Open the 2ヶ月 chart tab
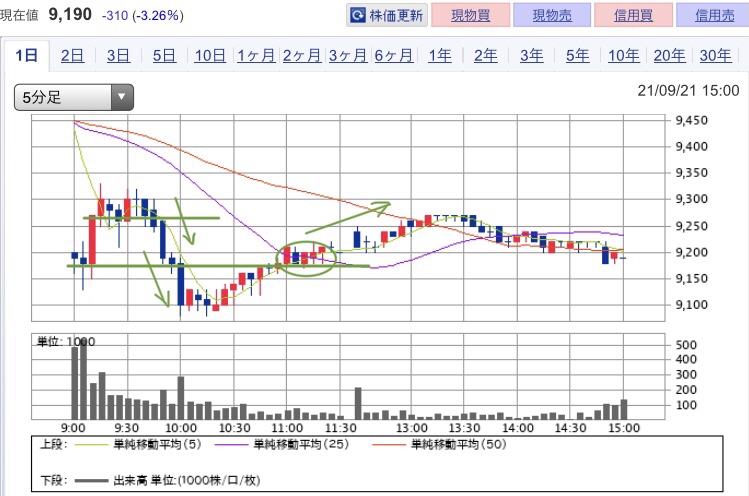 pos(302,56)
